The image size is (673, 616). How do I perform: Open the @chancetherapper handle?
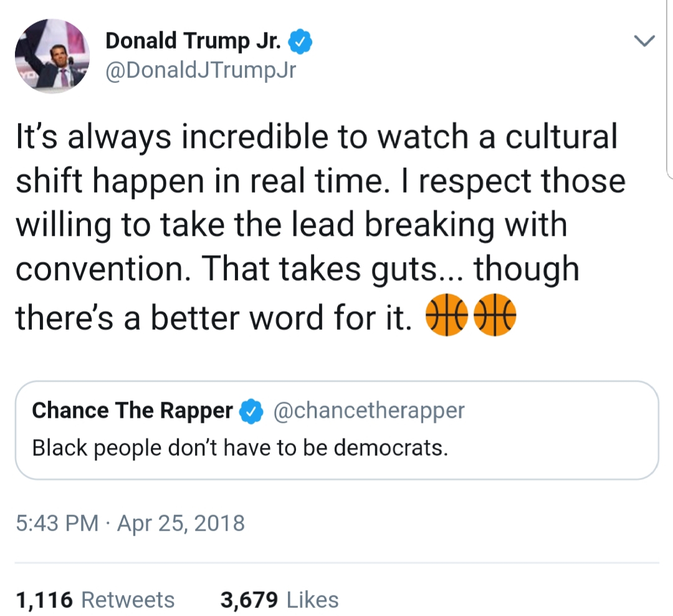pos(369,411)
